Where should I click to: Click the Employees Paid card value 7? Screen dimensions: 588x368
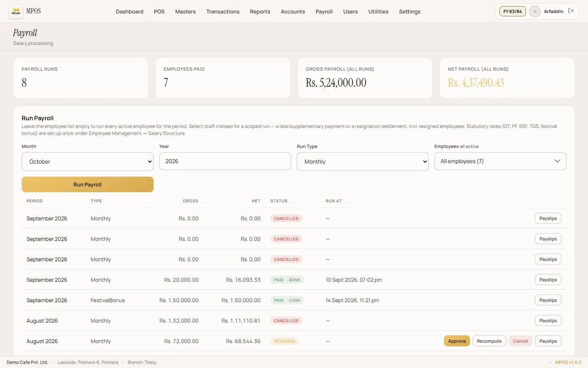coord(166,83)
